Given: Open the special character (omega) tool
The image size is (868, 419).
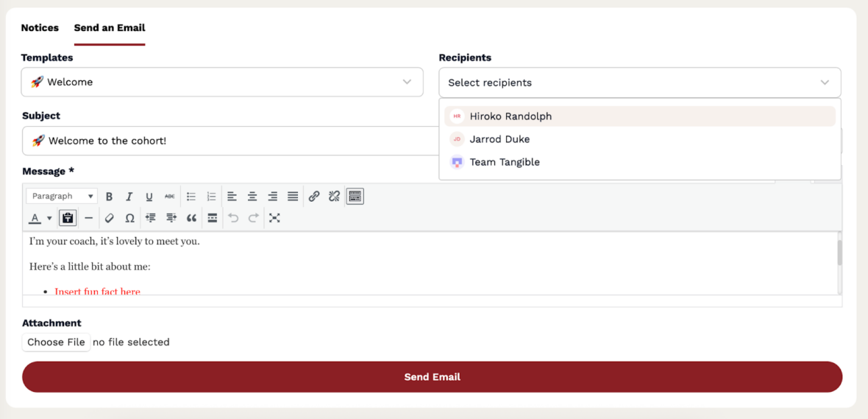Looking at the screenshot, I should (x=129, y=218).
